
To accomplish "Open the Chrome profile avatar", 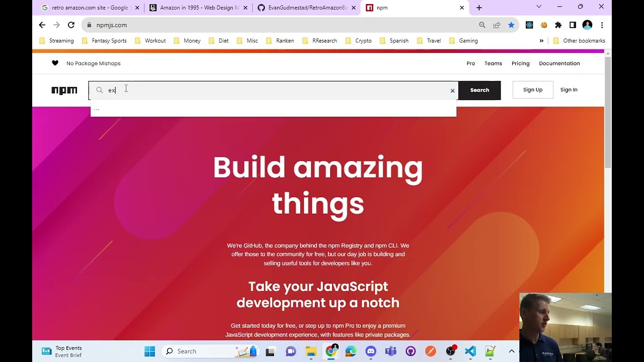I will point(587,25).
